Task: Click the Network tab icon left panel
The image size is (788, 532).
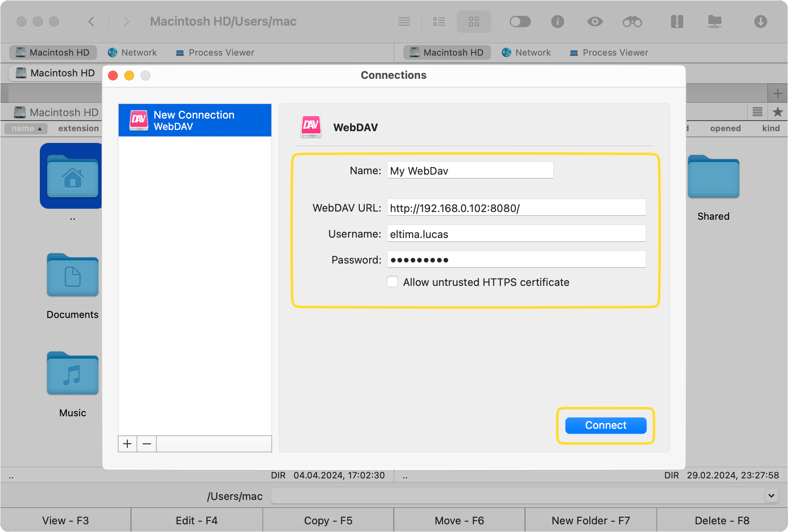Action: tap(115, 52)
